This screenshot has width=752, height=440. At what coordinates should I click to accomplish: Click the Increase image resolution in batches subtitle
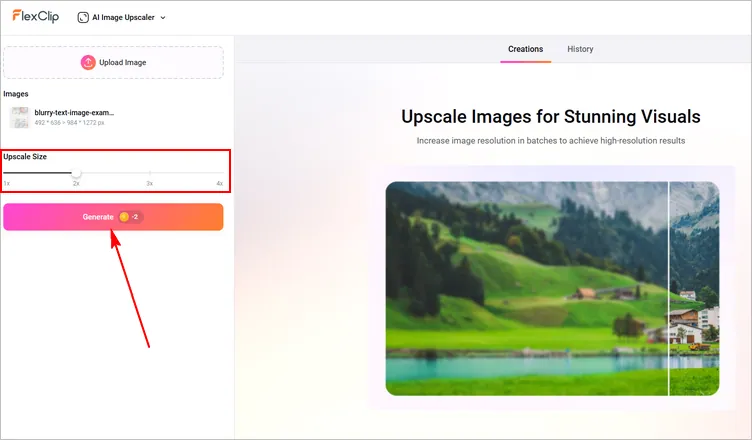point(551,141)
